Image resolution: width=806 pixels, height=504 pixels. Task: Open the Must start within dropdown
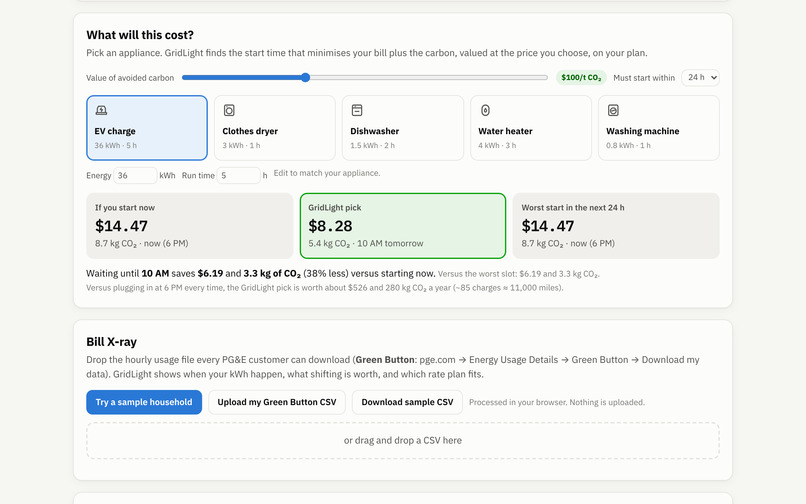701,78
